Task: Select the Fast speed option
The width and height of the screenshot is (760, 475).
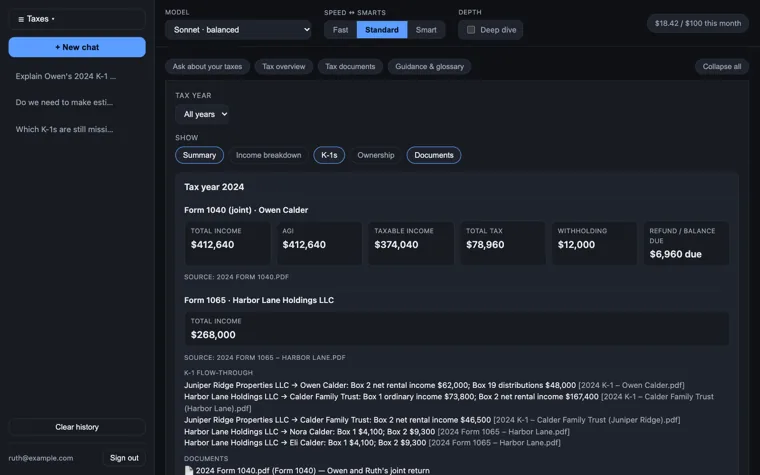Action: [340, 30]
